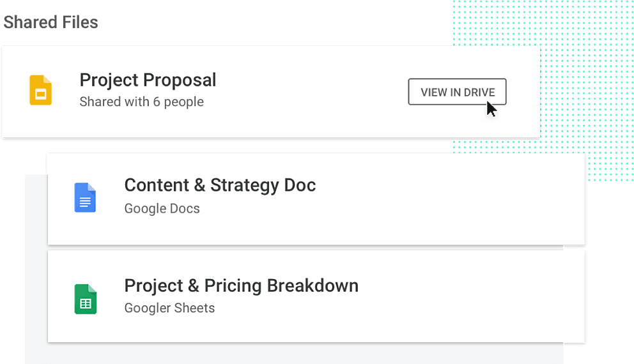This screenshot has height=364, width=634.
Task: Open the Project & Pricing Breakdown title
Action: (242, 285)
